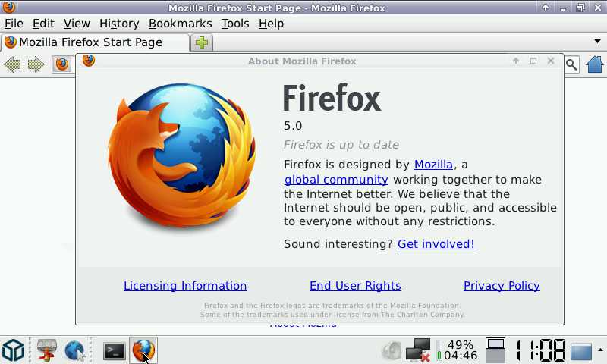
Task: Shade the About Mozilla Firefox dialog
Action: pyautogui.click(x=516, y=61)
